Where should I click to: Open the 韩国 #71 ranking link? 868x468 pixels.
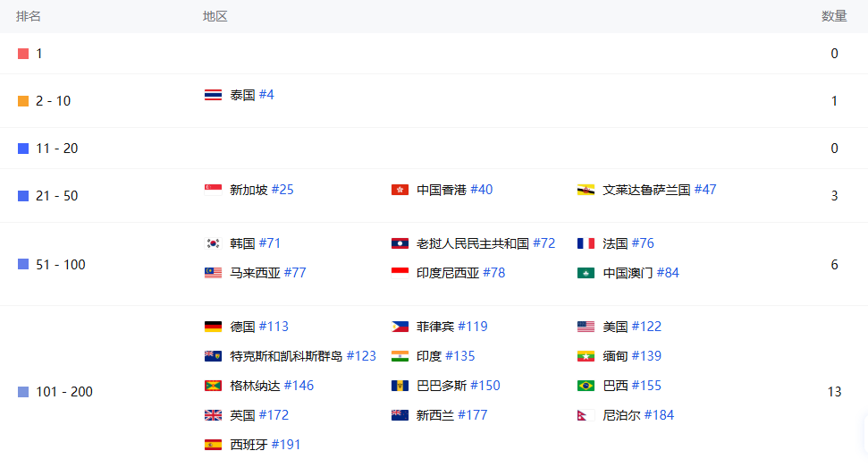coord(255,243)
